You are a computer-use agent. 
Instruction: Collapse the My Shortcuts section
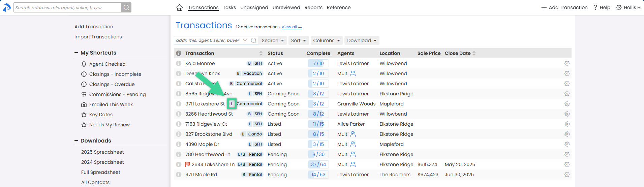click(76, 53)
